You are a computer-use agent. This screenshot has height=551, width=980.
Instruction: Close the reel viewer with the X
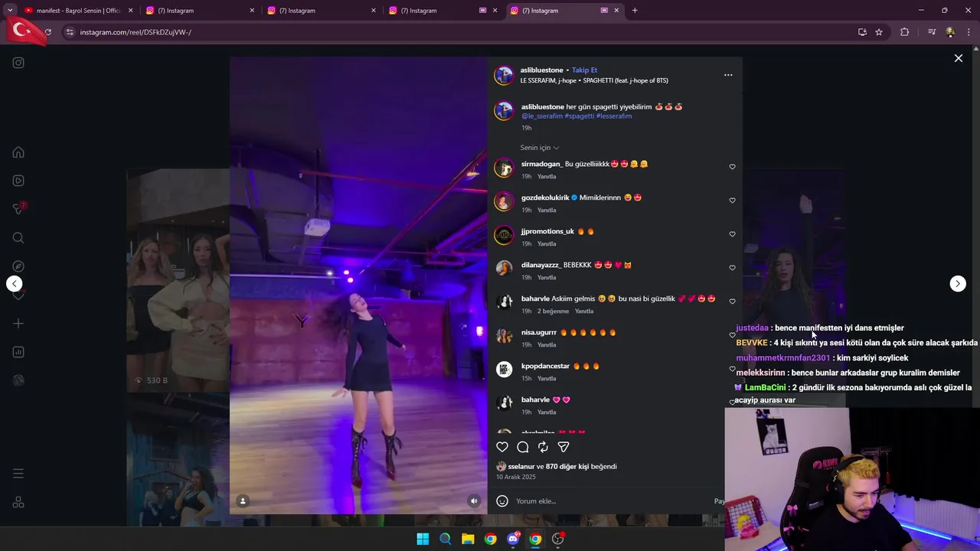tap(958, 58)
